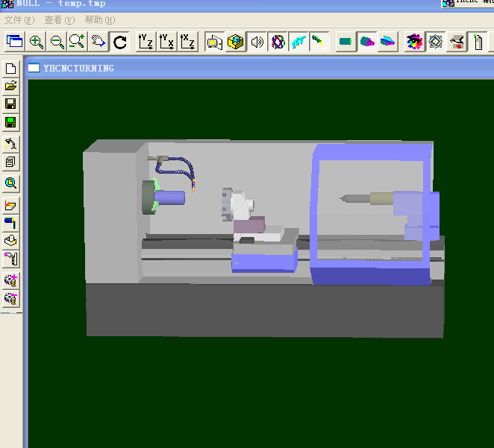Screen dimensions: 494x448
Task: Click the tailstock center in the 3D view
Action: (x=355, y=199)
